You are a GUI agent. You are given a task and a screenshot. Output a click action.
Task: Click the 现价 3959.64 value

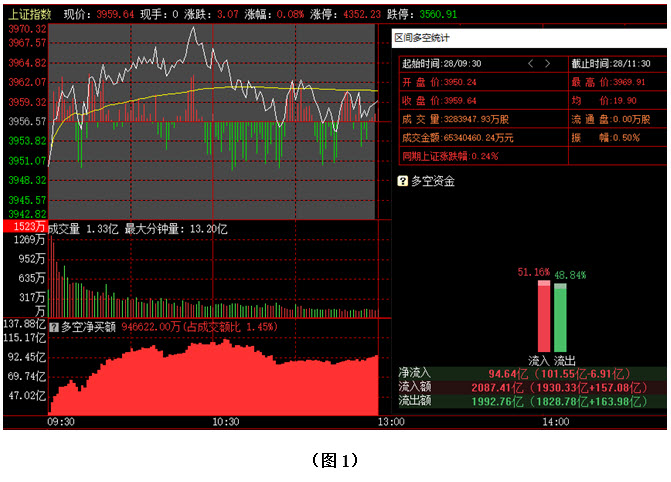115,14
